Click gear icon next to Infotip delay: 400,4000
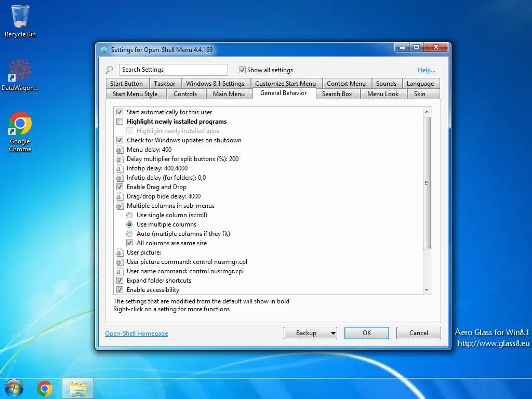532x399 pixels. [x=119, y=168]
